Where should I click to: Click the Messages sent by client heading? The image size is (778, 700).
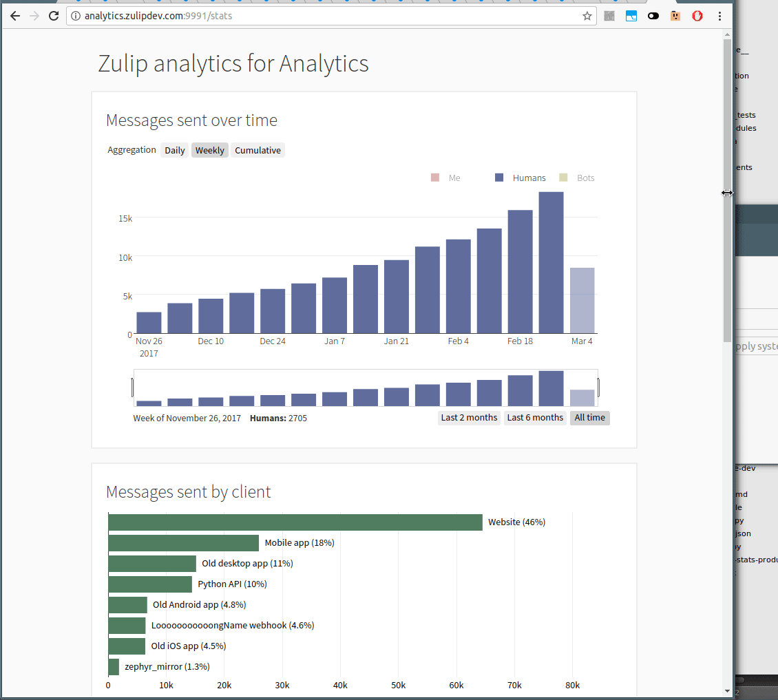coord(189,492)
